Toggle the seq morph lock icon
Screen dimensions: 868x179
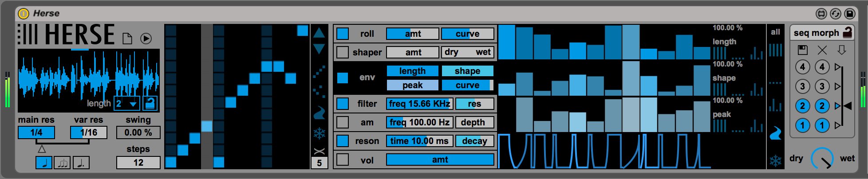[847, 32]
